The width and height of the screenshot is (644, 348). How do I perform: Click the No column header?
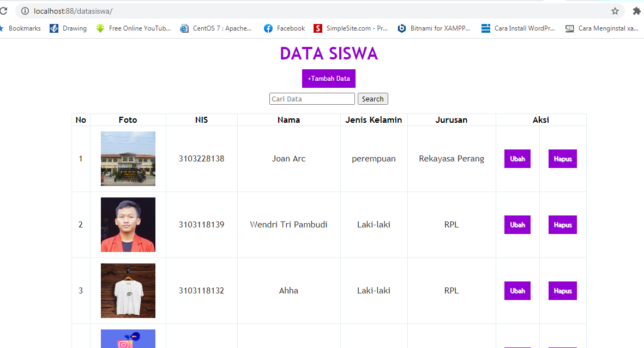point(81,120)
